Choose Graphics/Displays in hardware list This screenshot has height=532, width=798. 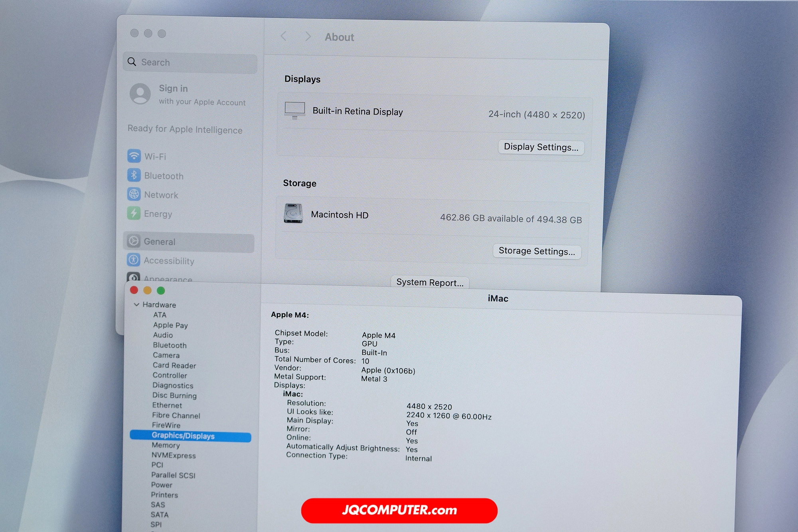tap(183, 436)
